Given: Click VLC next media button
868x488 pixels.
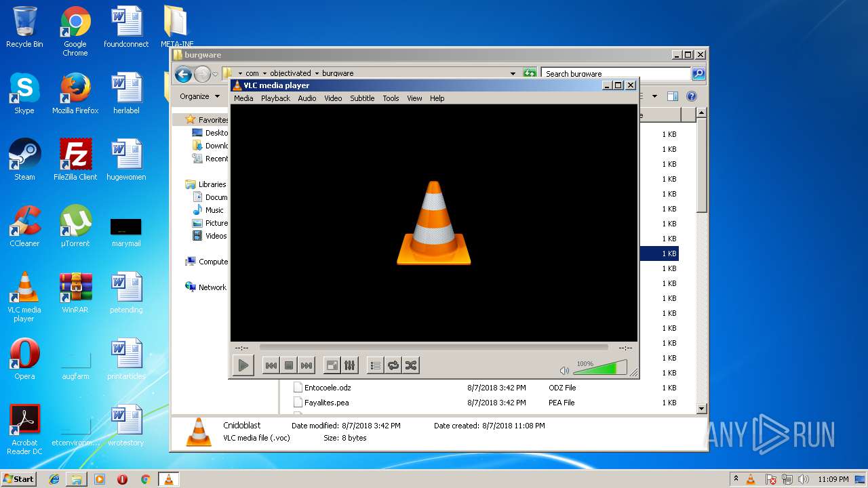Looking at the screenshot, I should pyautogui.click(x=307, y=365).
